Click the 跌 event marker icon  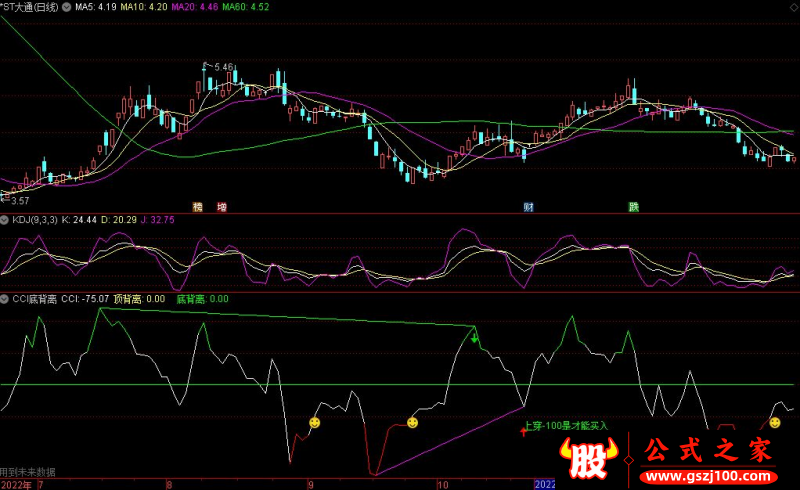(x=634, y=207)
